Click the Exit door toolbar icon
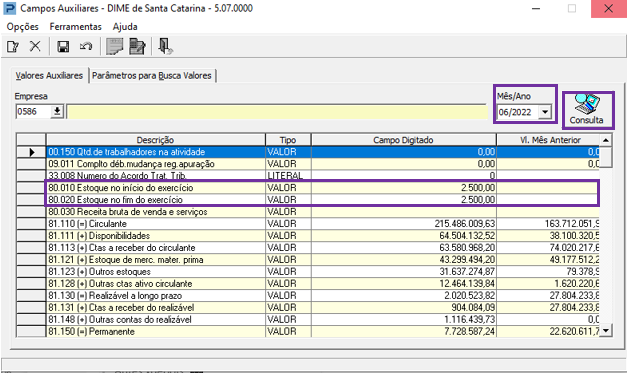Viewport: 628px width, 374px height. tap(165, 46)
